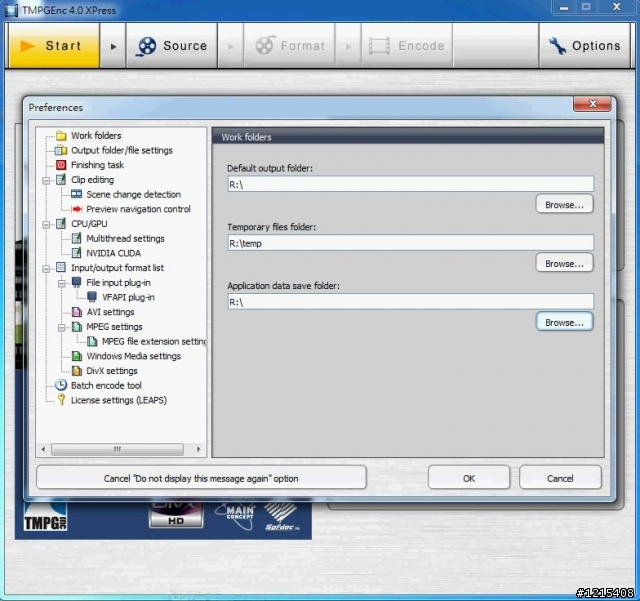The image size is (640, 601).
Task: Click the Scene change detection filmstrip icon
Action: pyautogui.click(x=76, y=194)
